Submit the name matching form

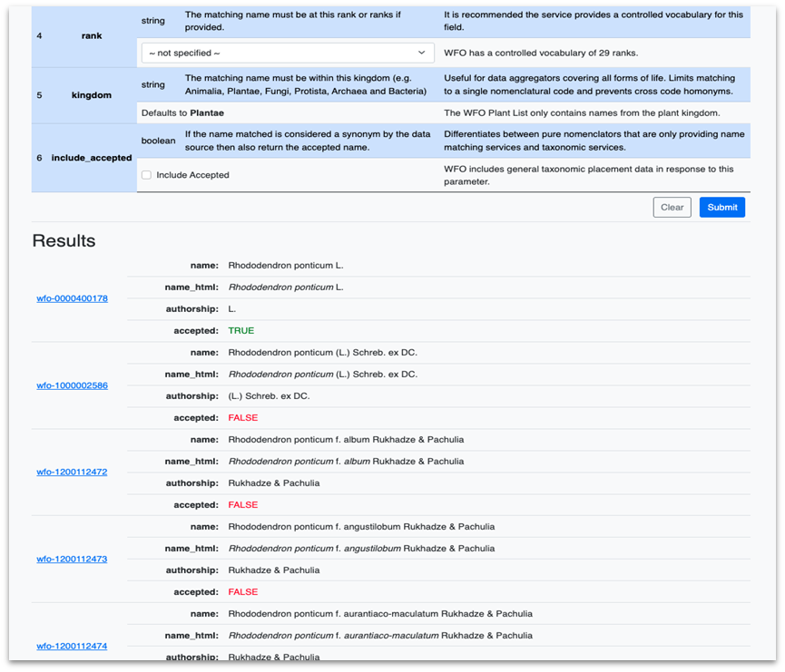click(721, 207)
